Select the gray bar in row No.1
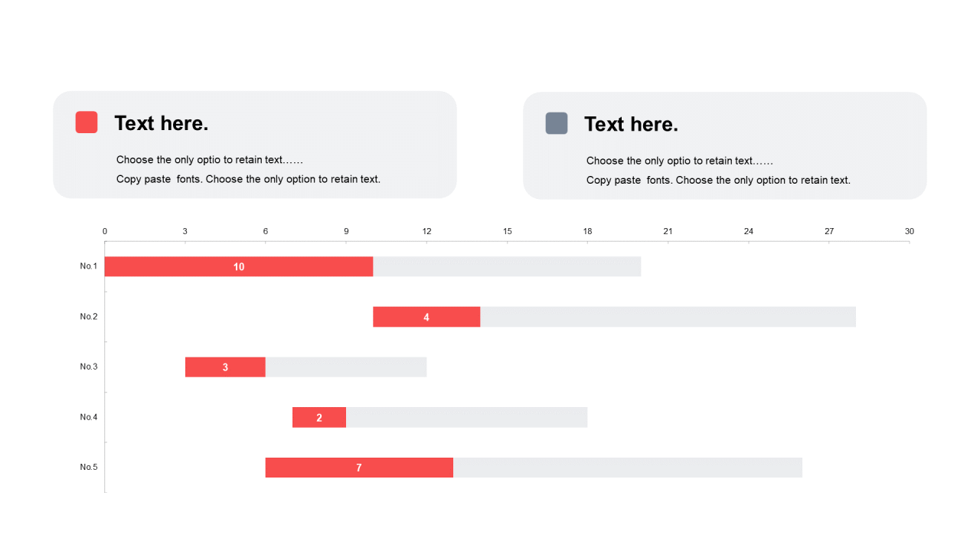The image size is (980, 551). click(507, 266)
